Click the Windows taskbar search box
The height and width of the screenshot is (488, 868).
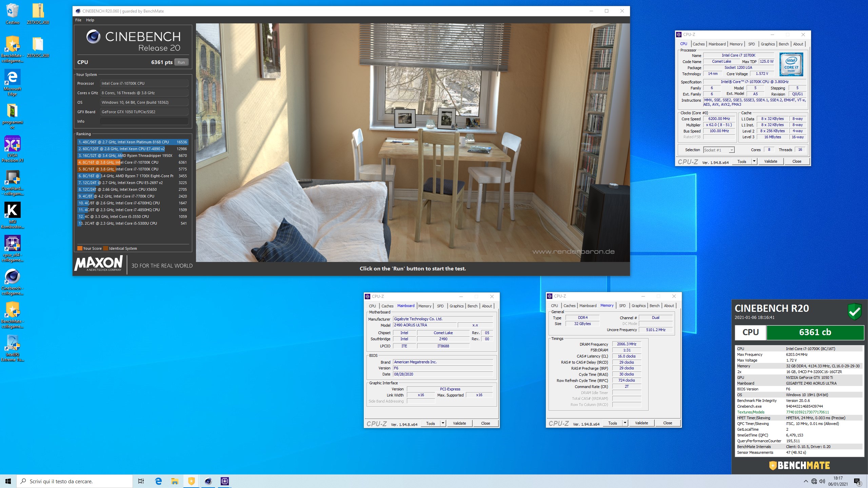(x=75, y=481)
